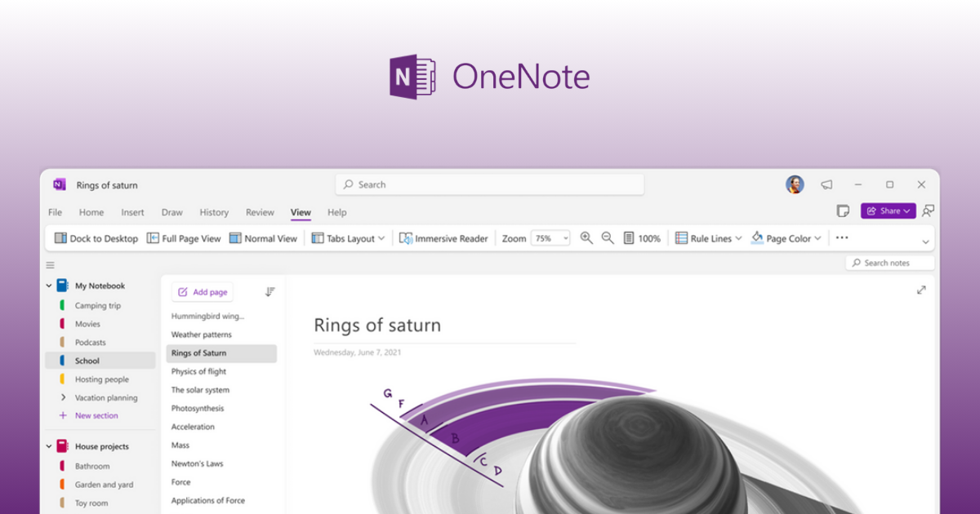Click the feedback megaphone icon
The width and height of the screenshot is (980, 514).
click(826, 185)
